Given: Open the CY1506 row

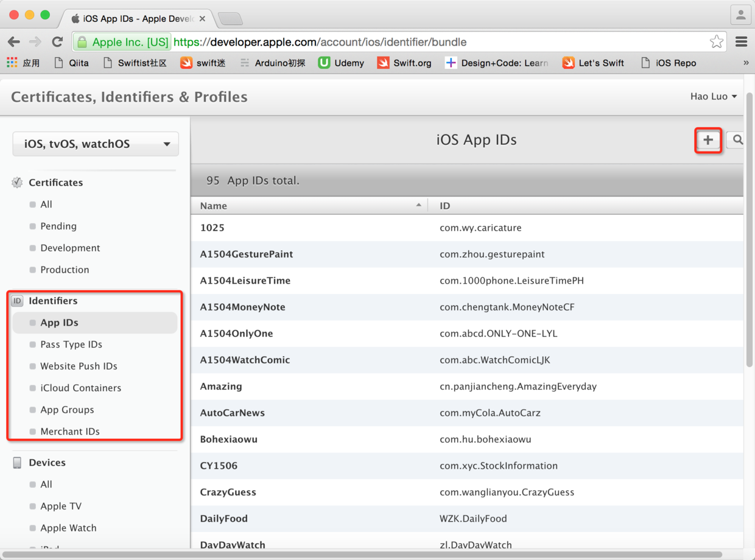Looking at the screenshot, I should [x=467, y=466].
